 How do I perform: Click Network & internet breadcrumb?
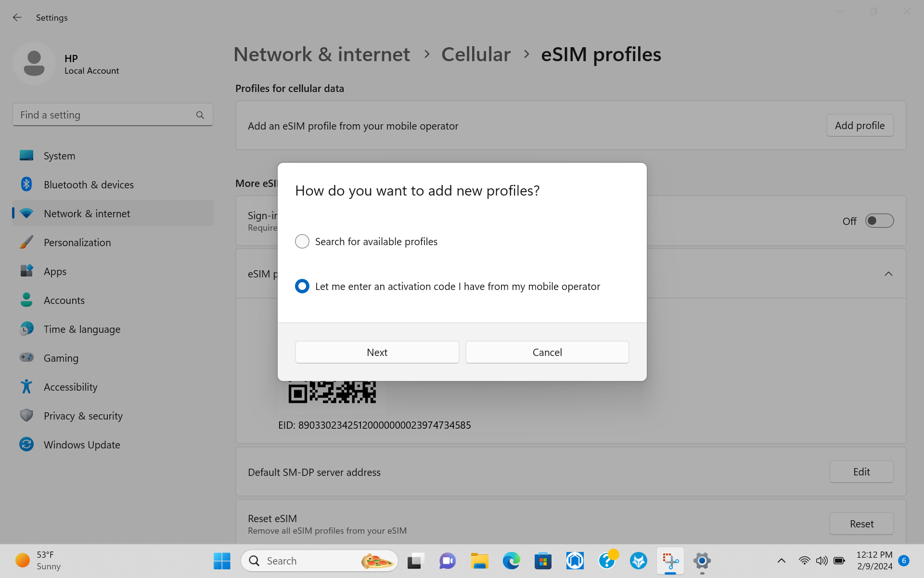(x=321, y=54)
